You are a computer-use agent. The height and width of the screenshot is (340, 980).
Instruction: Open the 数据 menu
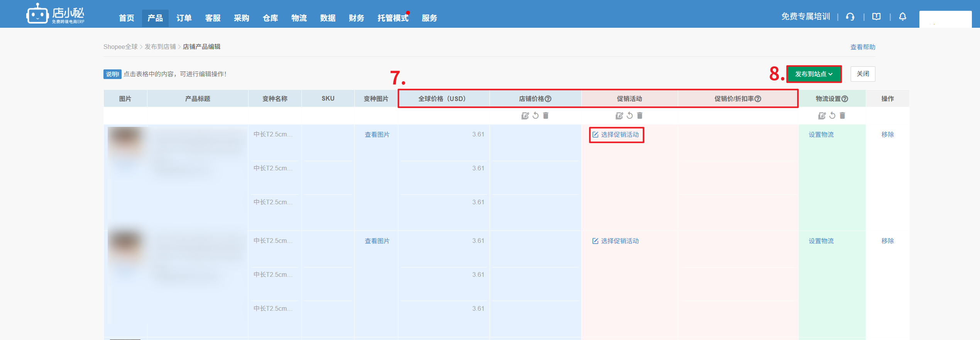(x=328, y=18)
